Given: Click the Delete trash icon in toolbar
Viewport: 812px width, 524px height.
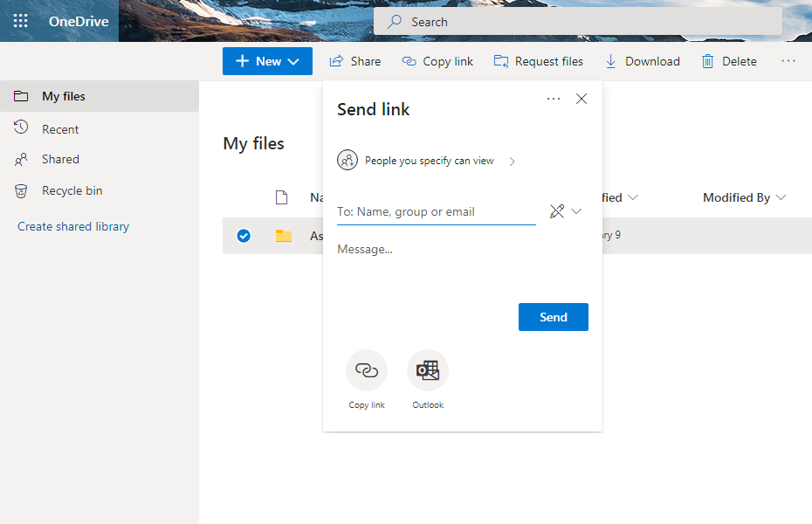Looking at the screenshot, I should [x=708, y=61].
